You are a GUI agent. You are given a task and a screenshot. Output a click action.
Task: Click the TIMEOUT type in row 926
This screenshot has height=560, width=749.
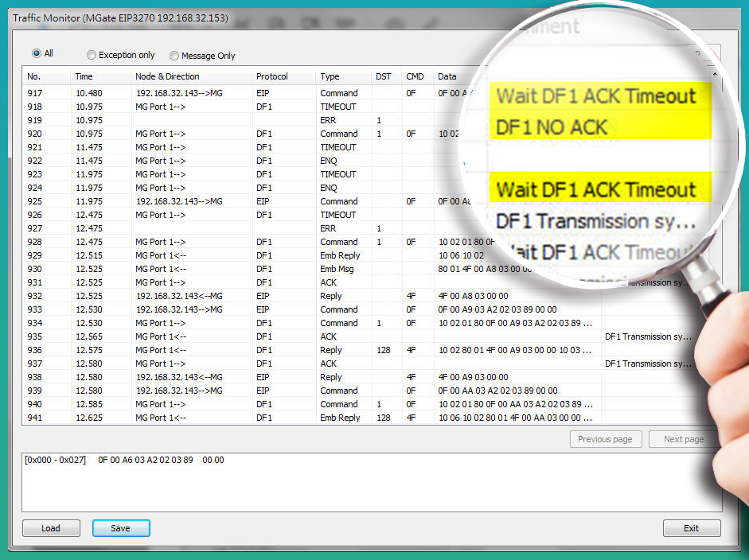pyautogui.click(x=338, y=215)
